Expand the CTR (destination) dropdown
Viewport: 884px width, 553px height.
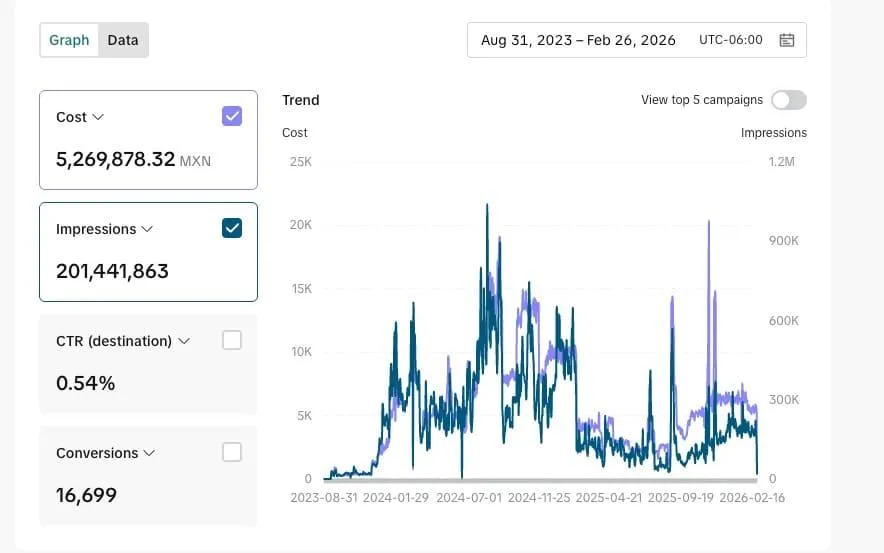[184, 341]
